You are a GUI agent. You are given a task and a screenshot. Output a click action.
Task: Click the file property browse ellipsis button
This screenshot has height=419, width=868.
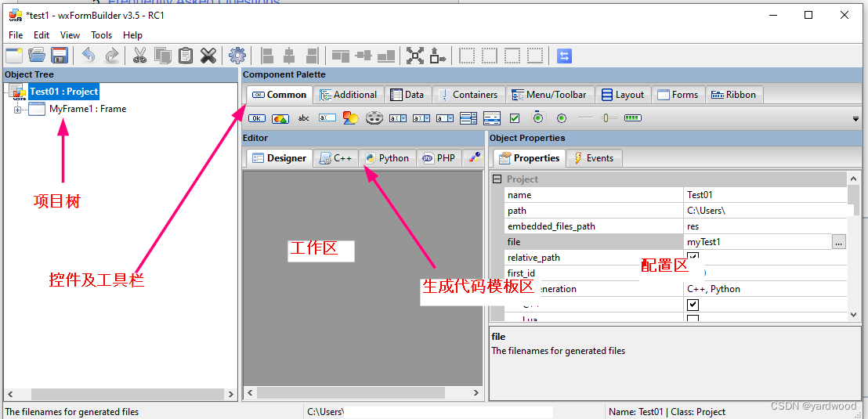click(839, 242)
